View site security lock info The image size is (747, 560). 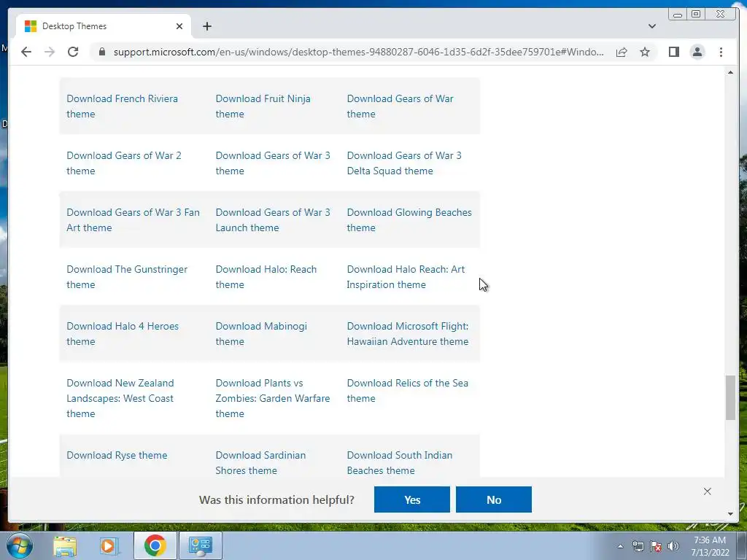(x=102, y=52)
